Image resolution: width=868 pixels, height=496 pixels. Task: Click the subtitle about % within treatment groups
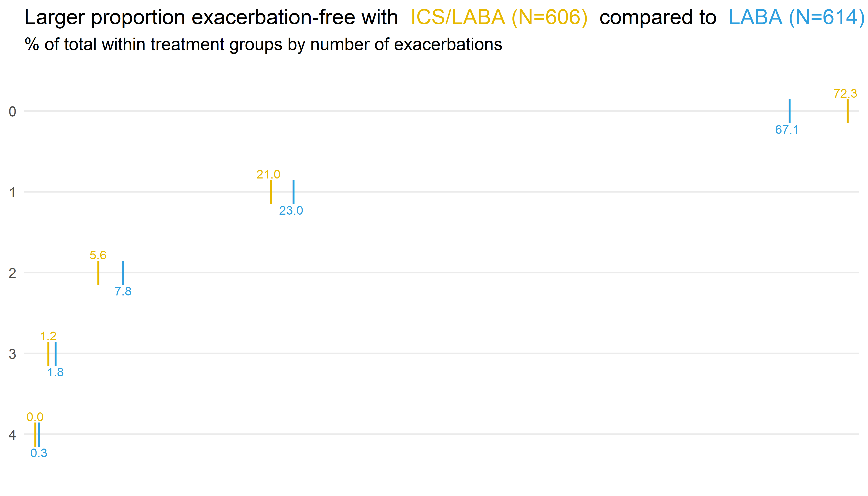[263, 45]
